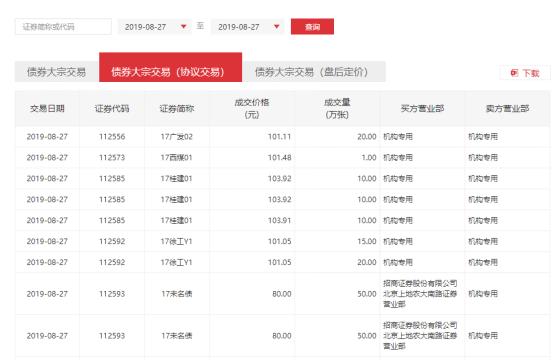
Task: Click the 17西煤01 security name
Action: (177, 158)
